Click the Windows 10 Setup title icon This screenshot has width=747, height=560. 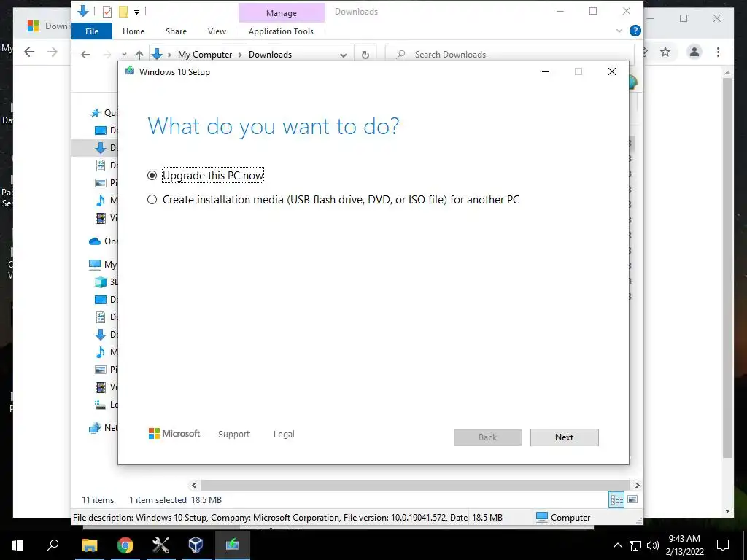click(129, 71)
